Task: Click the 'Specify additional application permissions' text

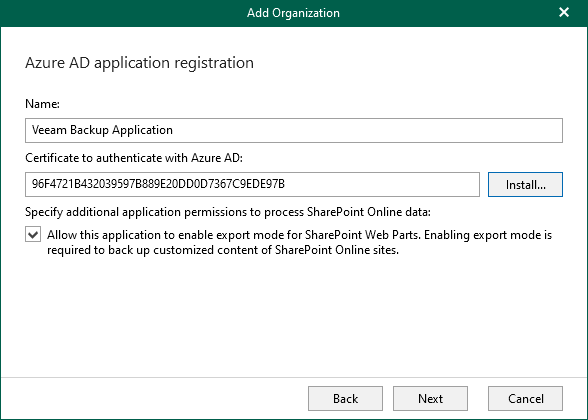Action: 228,212
